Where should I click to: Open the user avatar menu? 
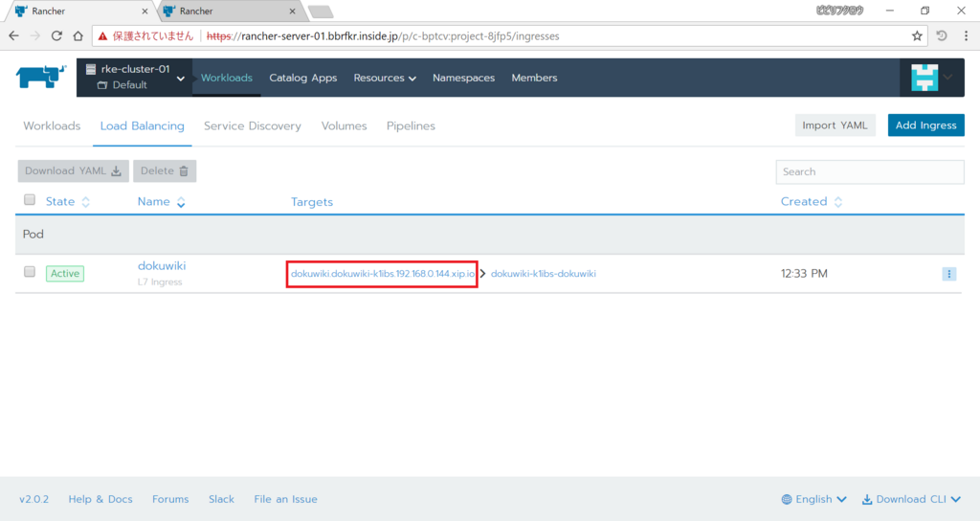click(931, 78)
